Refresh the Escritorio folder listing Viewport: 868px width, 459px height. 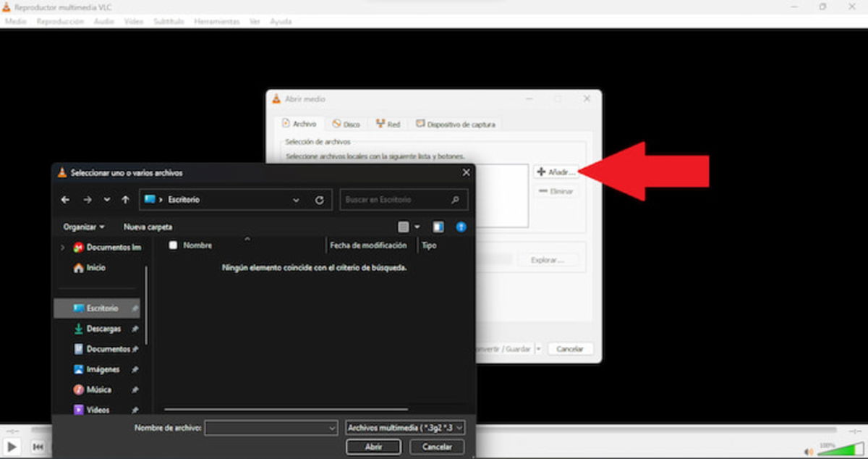click(x=320, y=200)
